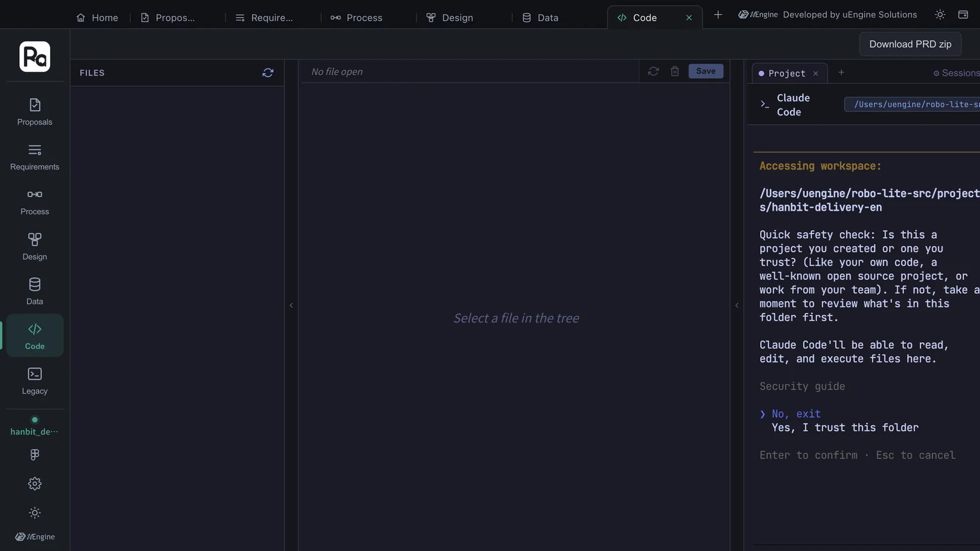Viewport: 980px width, 551px height.
Task: Collapse the editor panel with chevron
Action: pos(737,305)
